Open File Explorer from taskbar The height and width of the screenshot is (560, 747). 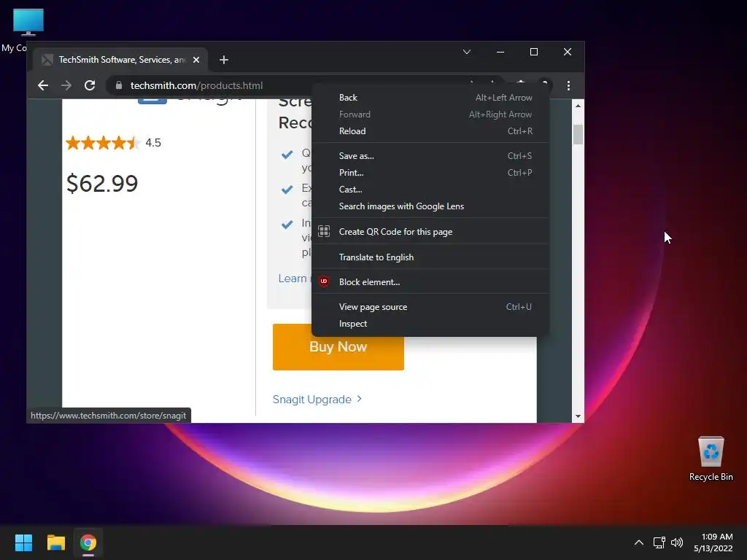click(x=55, y=542)
